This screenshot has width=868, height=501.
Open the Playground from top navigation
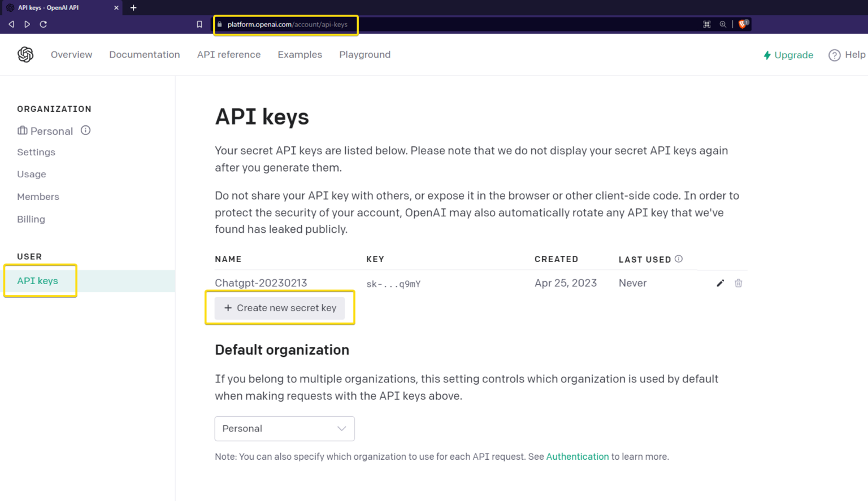tap(364, 54)
